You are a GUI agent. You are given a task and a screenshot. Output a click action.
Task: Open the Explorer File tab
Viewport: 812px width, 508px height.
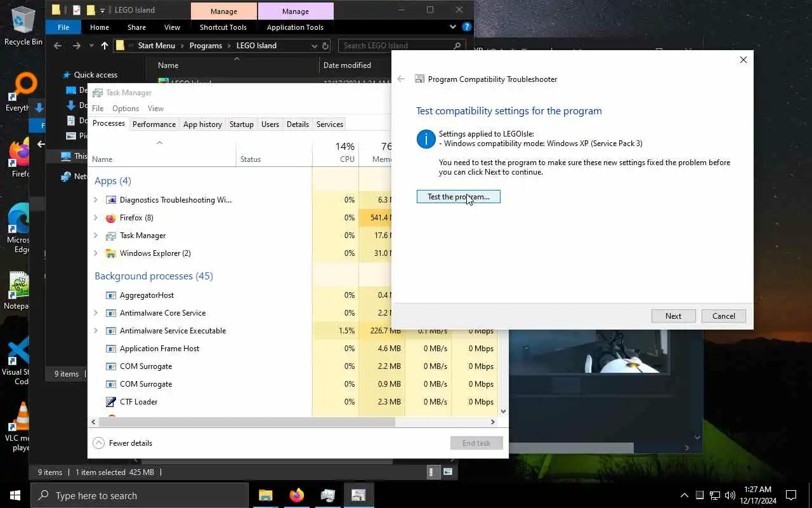(63, 27)
